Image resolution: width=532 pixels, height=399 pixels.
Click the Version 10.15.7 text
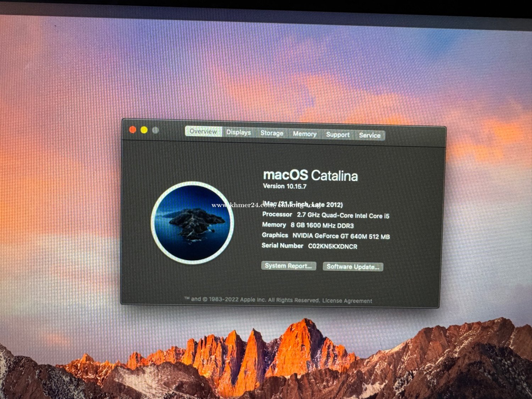tap(284, 186)
